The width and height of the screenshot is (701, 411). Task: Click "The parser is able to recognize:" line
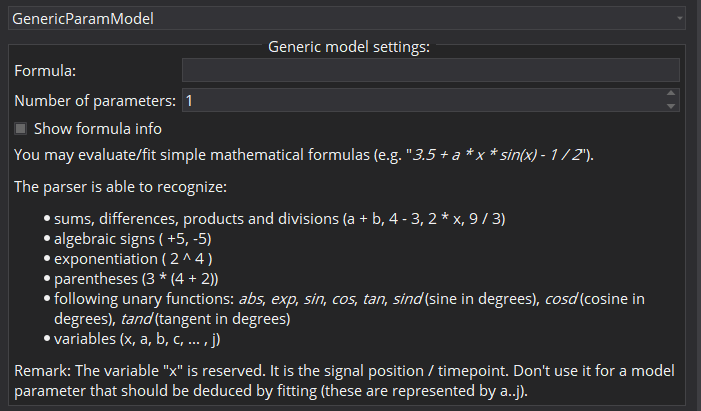(120, 186)
